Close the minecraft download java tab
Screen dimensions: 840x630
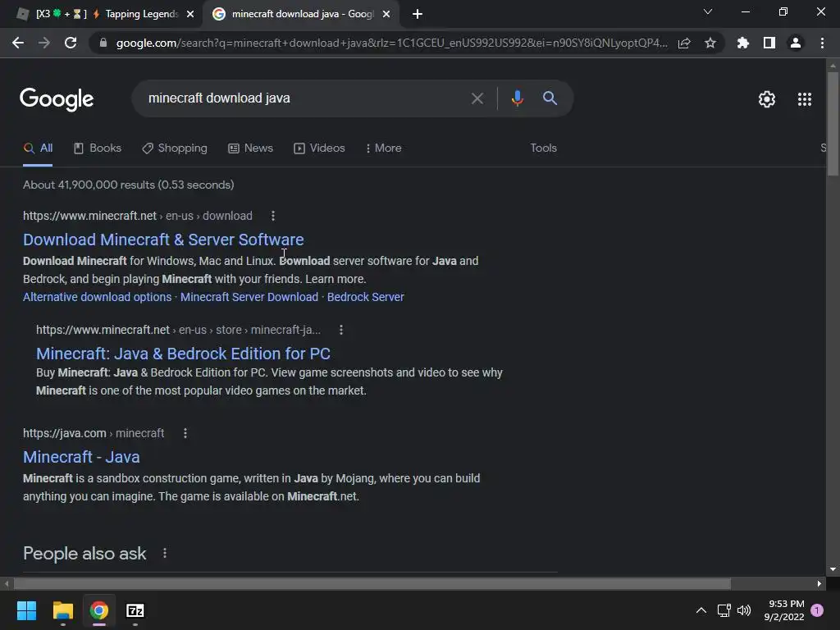tap(386, 15)
